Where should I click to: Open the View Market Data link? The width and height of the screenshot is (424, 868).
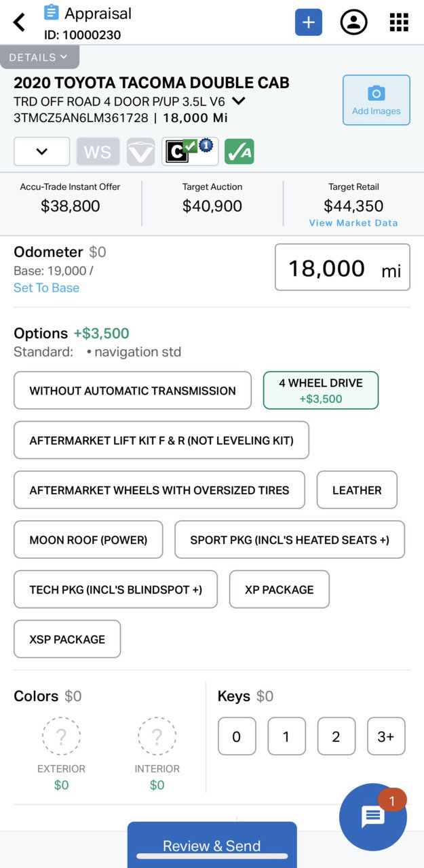[353, 223]
